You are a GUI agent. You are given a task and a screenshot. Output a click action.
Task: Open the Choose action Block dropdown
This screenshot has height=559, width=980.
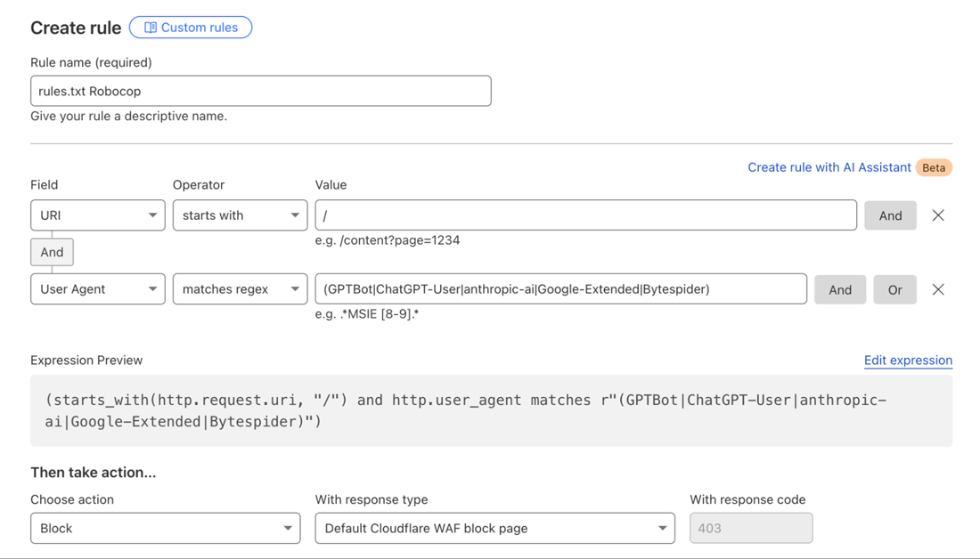[x=166, y=528]
